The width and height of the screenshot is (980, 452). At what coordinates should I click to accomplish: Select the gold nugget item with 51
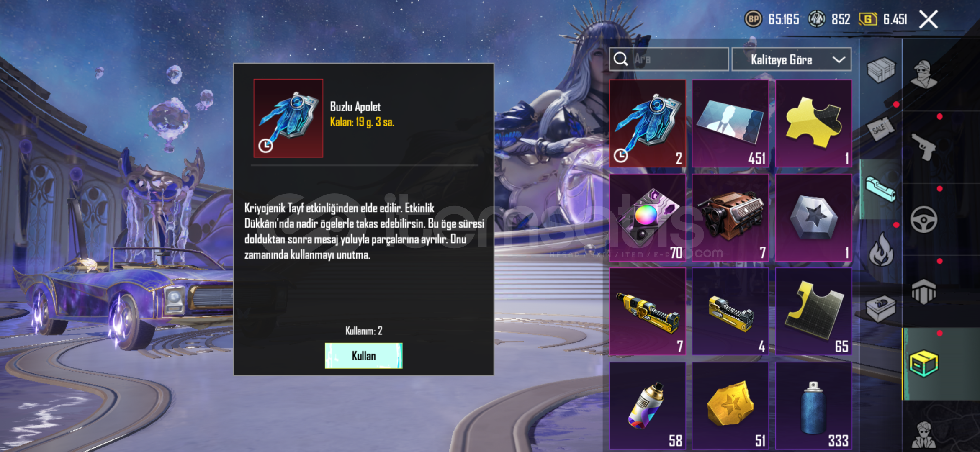[730, 406]
